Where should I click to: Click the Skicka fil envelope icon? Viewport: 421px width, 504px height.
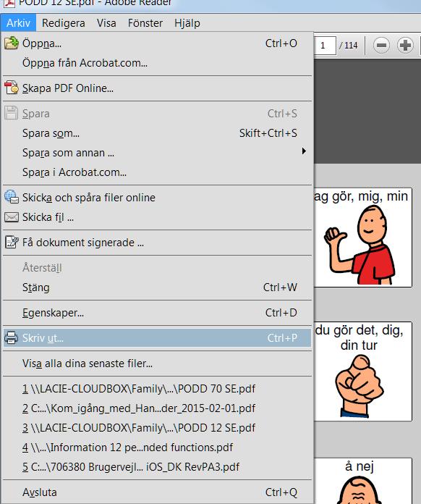12,217
